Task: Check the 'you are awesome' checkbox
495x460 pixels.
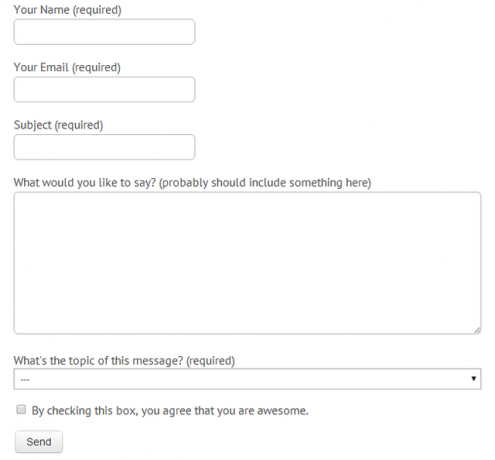Action: click(21, 409)
